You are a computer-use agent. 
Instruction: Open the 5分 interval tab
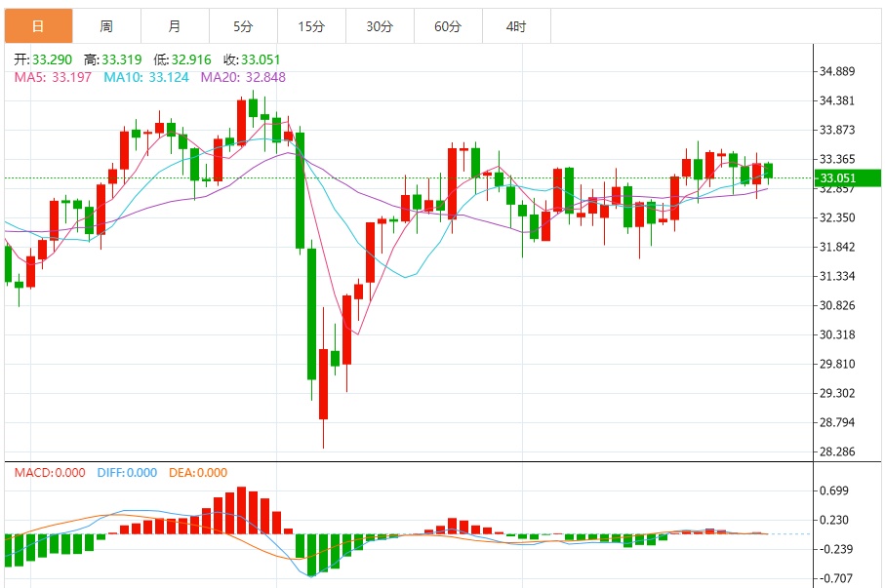[243, 26]
